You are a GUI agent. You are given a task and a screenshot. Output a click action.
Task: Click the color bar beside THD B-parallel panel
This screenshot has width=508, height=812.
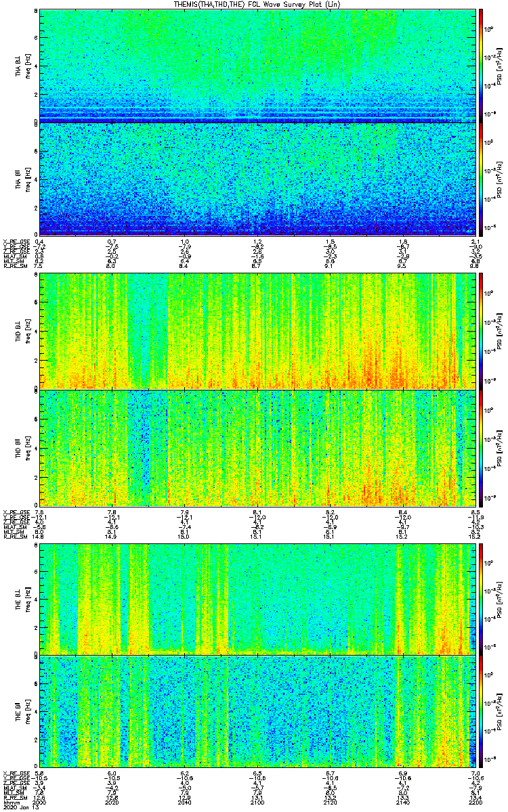click(482, 447)
